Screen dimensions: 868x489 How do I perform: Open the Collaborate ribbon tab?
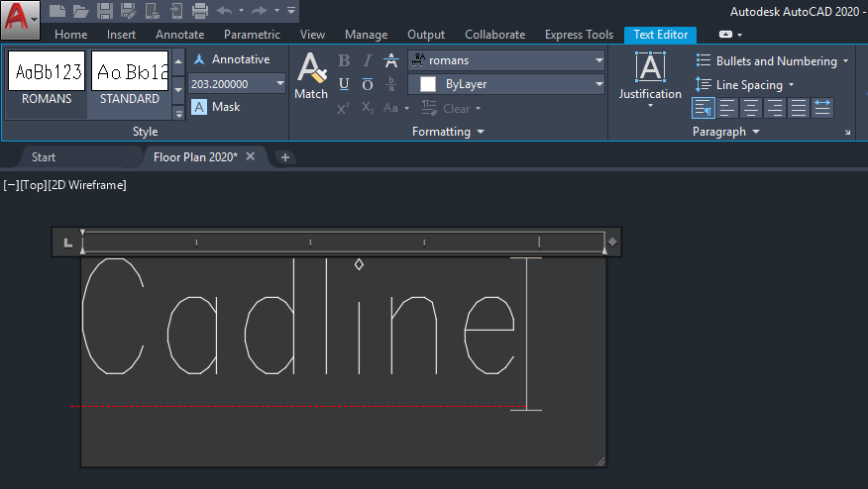tap(494, 35)
